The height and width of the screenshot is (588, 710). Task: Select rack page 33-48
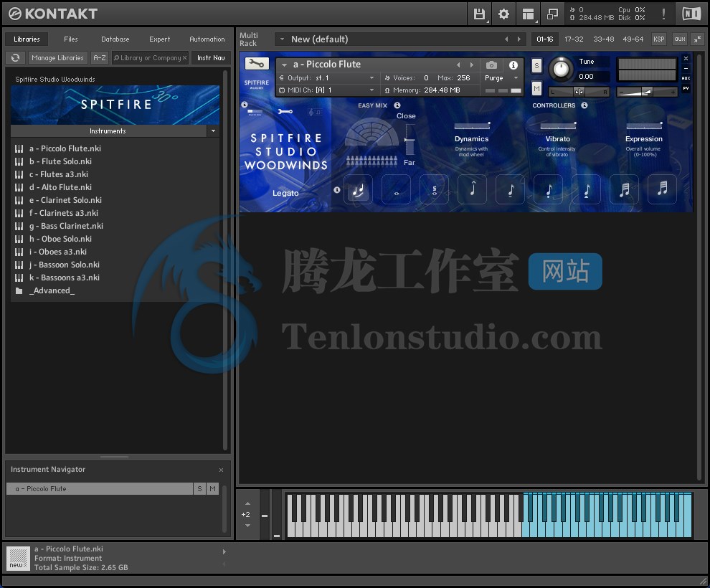click(604, 39)
